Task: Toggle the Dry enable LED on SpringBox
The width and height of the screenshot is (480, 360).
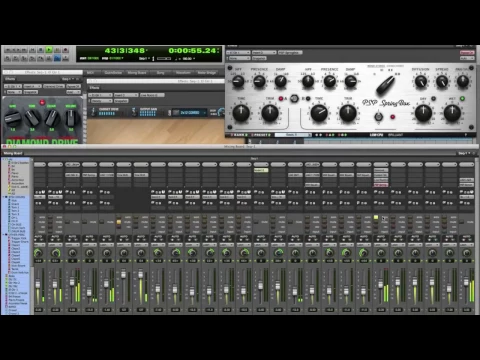Action: [433, 99]
